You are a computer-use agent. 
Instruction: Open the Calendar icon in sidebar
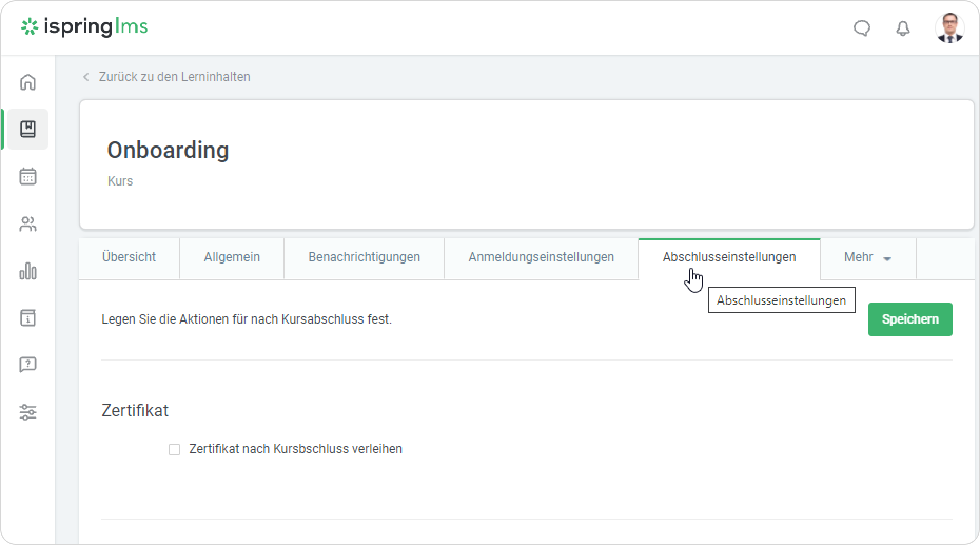click(28, 177)
